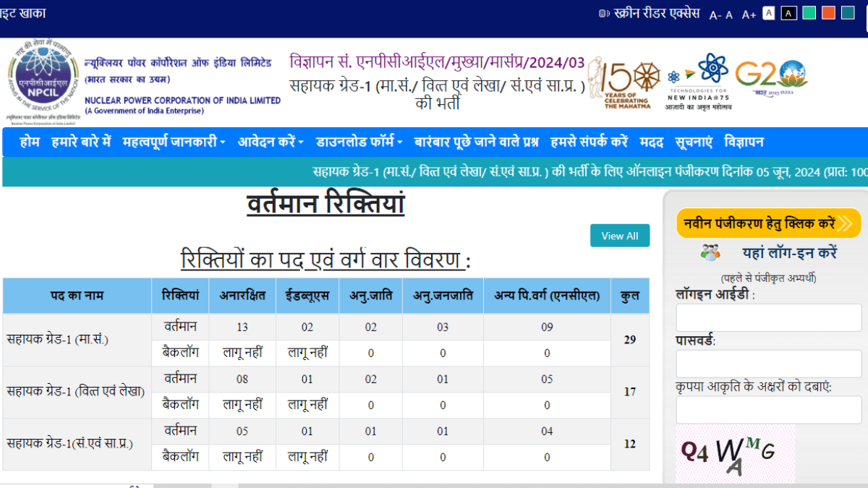The height and width of the screenshot is (488, 868).
Task: Open विज्ञापन menu item
Action: click(744, 142)
